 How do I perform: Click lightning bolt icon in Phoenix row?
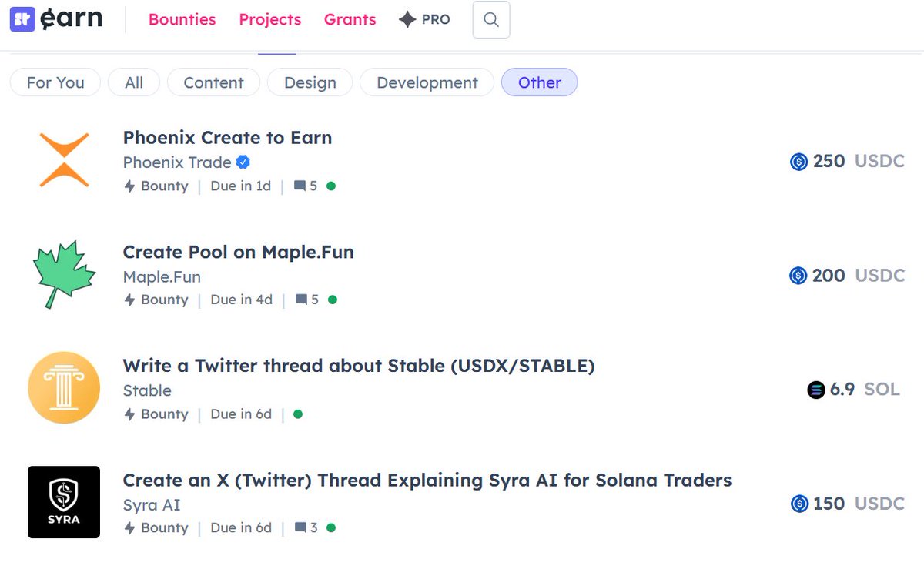pos(130,186)
